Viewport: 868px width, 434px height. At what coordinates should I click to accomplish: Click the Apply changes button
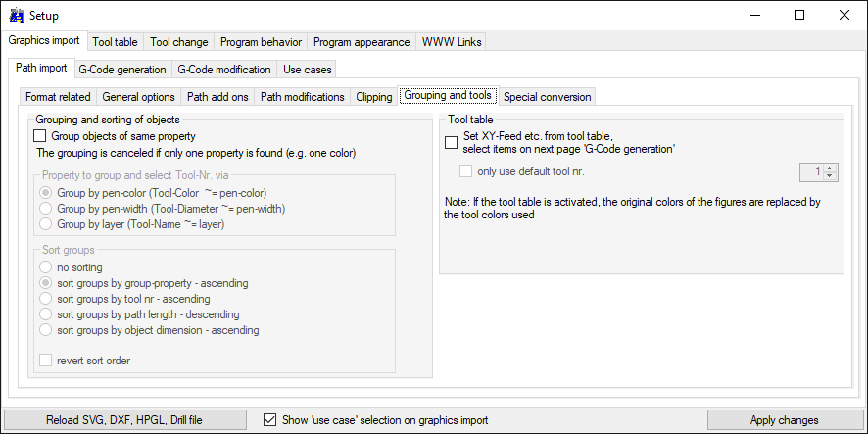coord(784,420)
